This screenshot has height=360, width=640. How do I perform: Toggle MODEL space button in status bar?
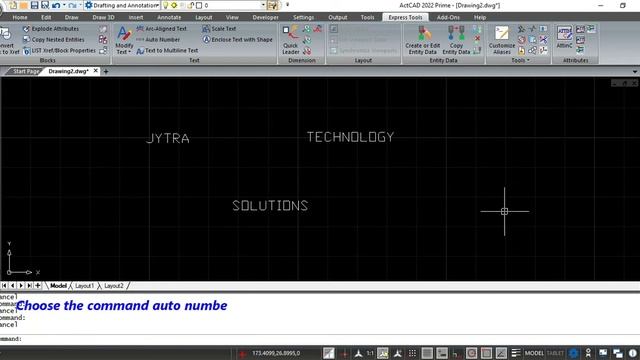[x=534, y=353]
